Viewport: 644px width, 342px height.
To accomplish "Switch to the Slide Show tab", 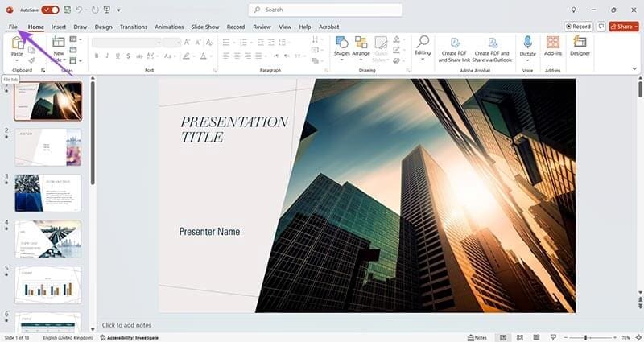I will coord(205,27).
